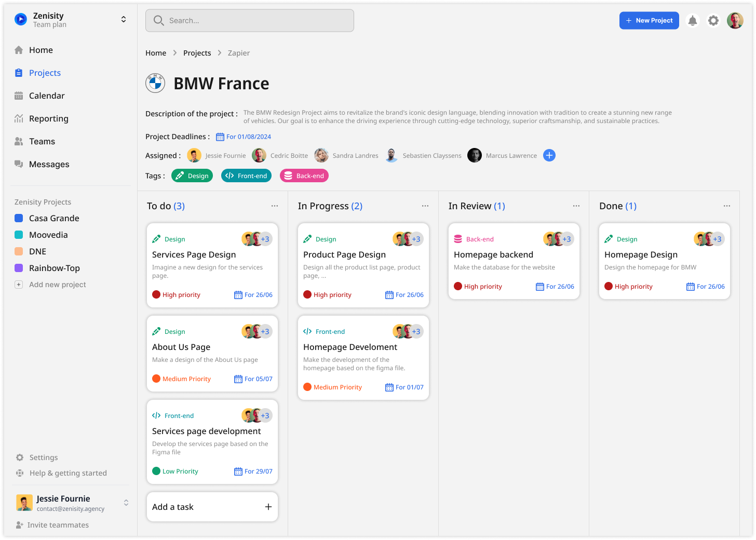Open Help & getting started link

(x=68, y=473)
